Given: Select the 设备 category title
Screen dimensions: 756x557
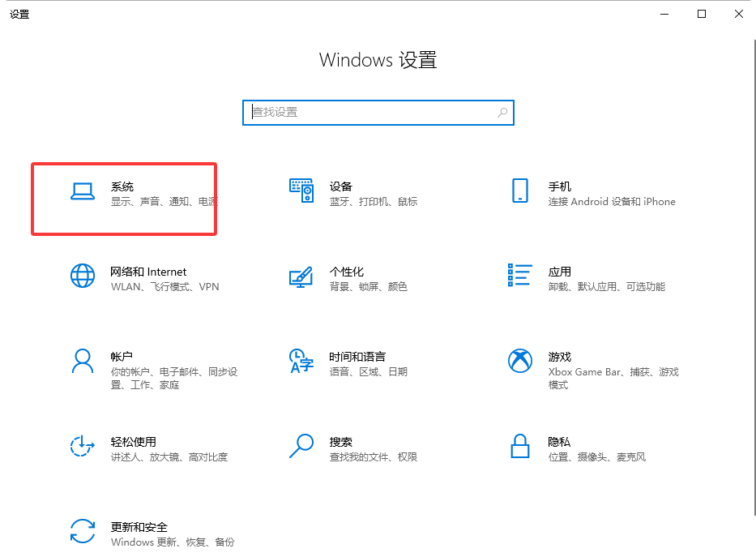Looking at the screenshot, I should pos(341,186).
